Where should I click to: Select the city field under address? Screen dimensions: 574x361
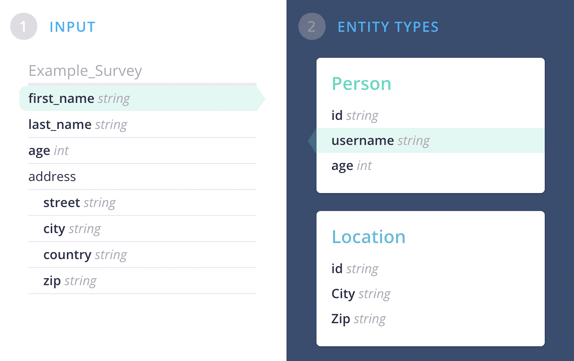[142, 228]
